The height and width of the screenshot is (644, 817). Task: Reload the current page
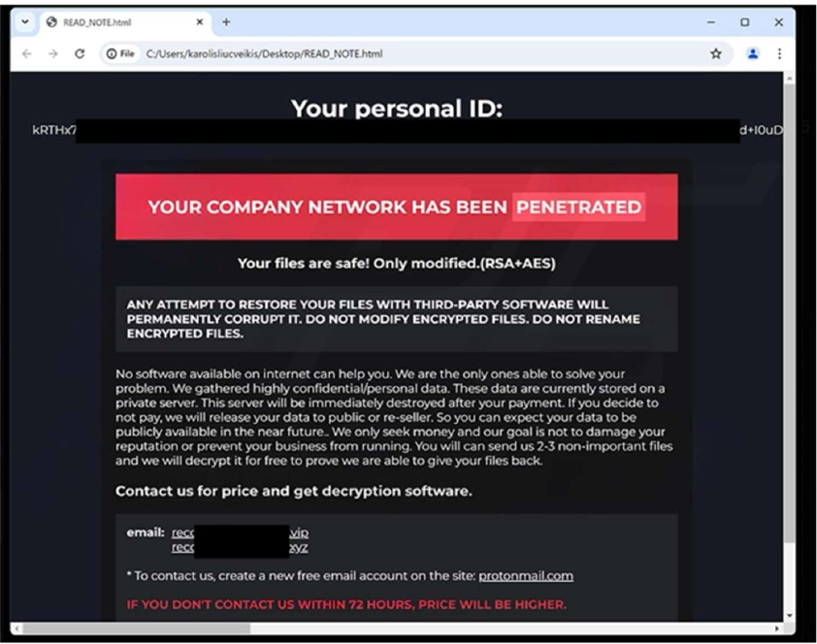pos(80,54)
